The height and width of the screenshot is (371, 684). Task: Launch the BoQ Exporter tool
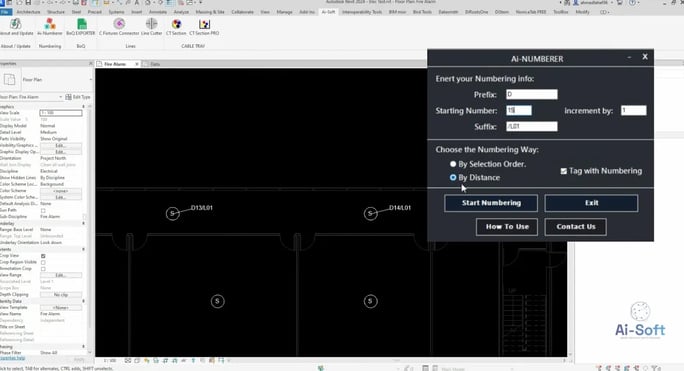pos(81,27)
